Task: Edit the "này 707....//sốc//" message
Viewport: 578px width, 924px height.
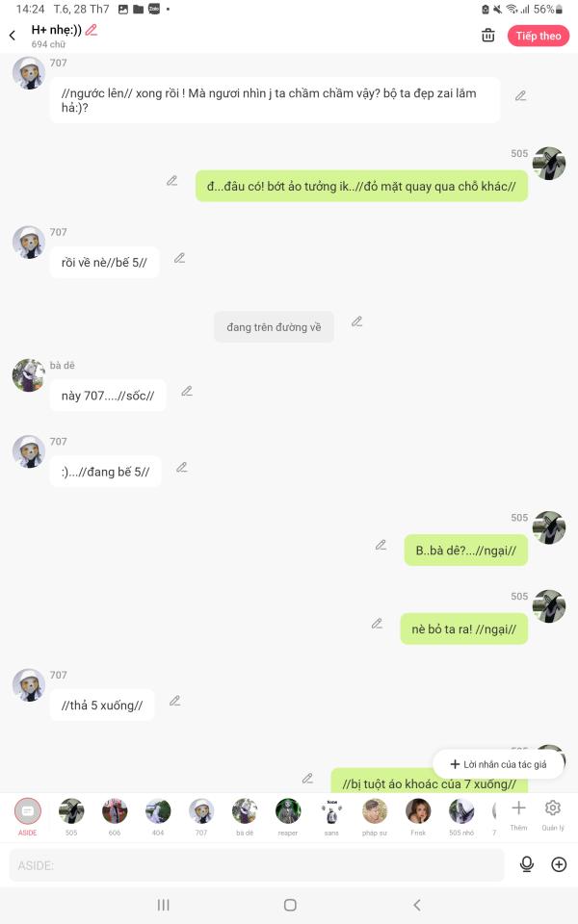Action: coord(187,392)
